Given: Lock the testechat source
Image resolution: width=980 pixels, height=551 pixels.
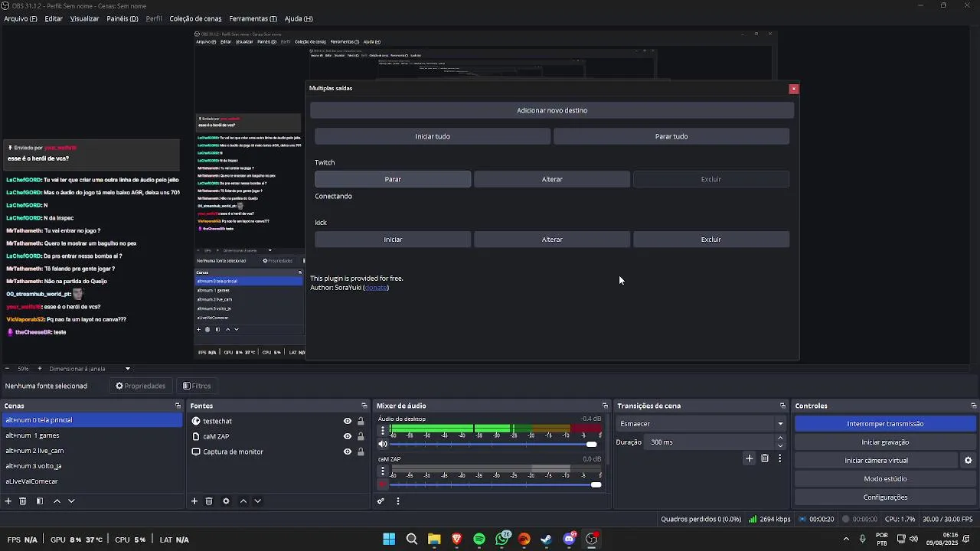Looking at the screenshot, I should pyautogui.click(x=361, y=421).
